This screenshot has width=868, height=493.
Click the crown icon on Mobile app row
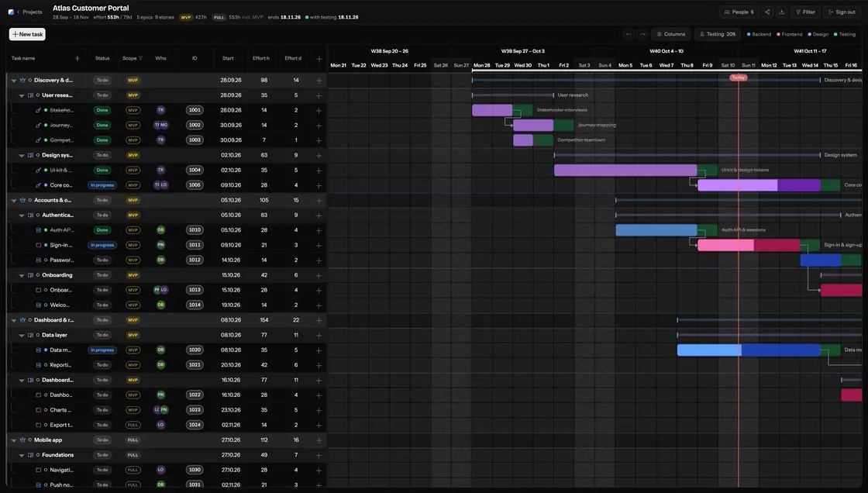22,440
